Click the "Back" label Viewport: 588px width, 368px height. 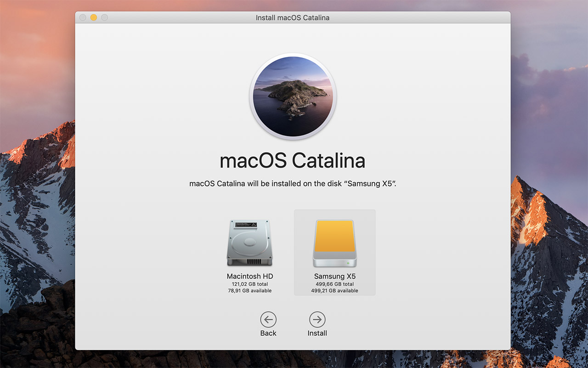[x=268, y=333]
